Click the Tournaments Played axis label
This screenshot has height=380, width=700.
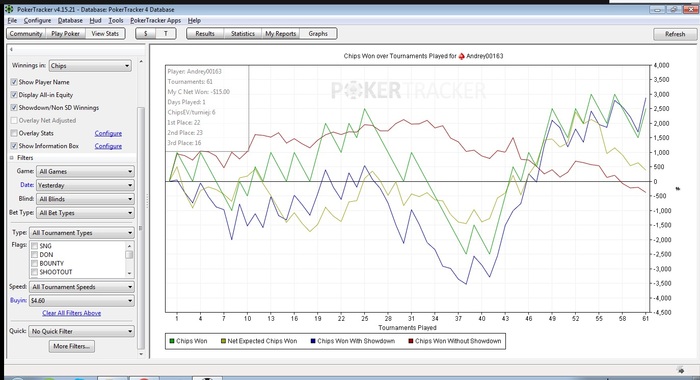pyautogui.click(x=407, y=328)
